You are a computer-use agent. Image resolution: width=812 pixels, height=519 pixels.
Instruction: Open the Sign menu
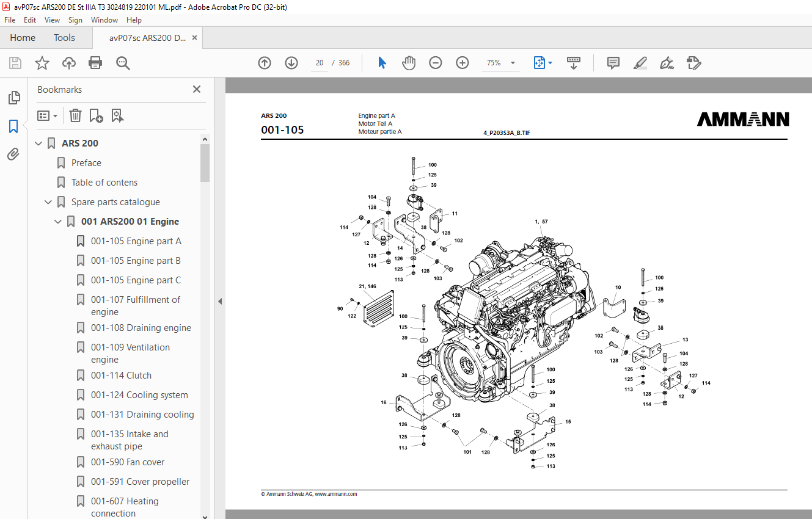[x=75, y=20]
